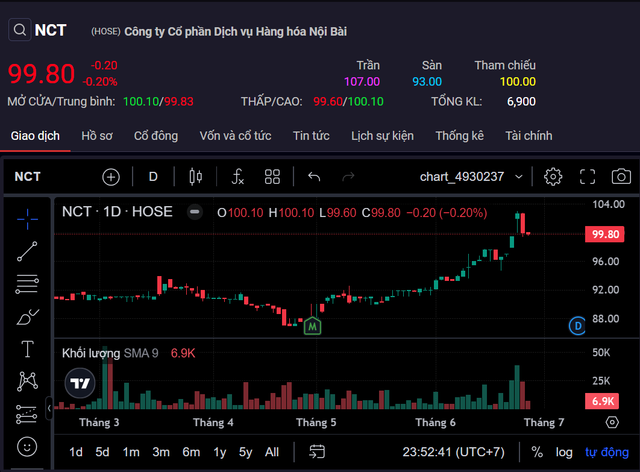Image resolution: width=640 pixels, height=472 pixels.
Task: Click the NCT · 1D · HOSE legend title
Action: 117,212
